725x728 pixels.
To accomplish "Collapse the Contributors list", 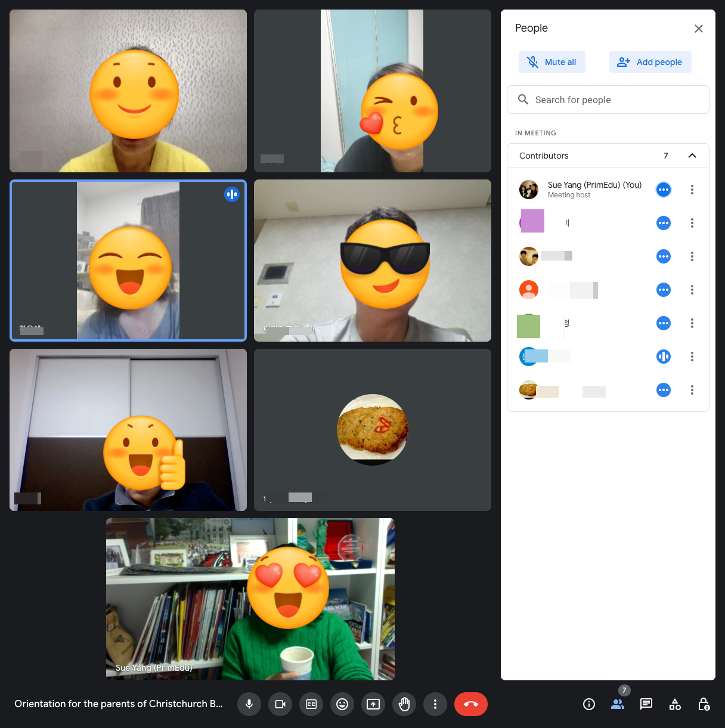I will (692, 156).
